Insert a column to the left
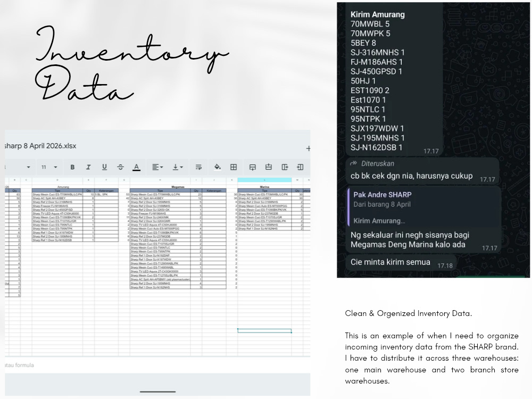The width and height of the screenshot is (532, 399). tap(300, 167)
